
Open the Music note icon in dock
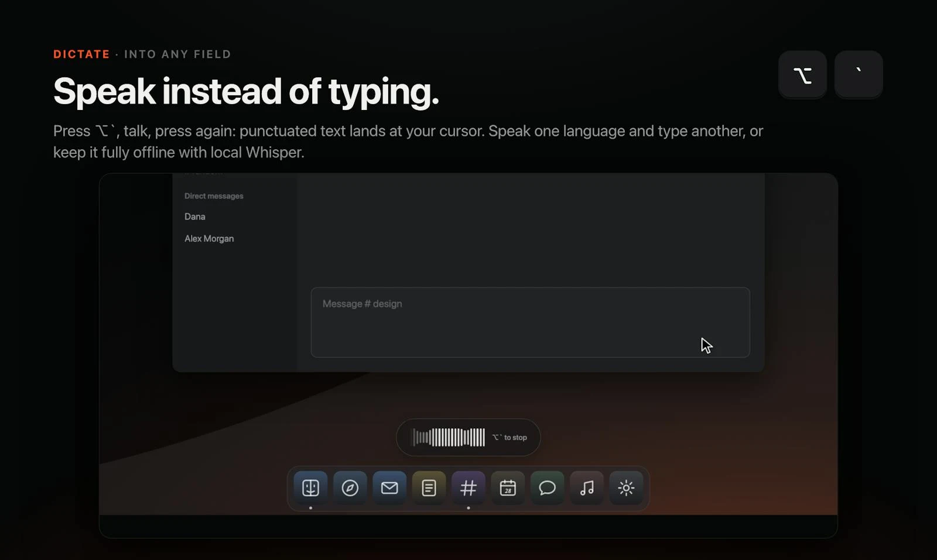(x=587, y=487)
